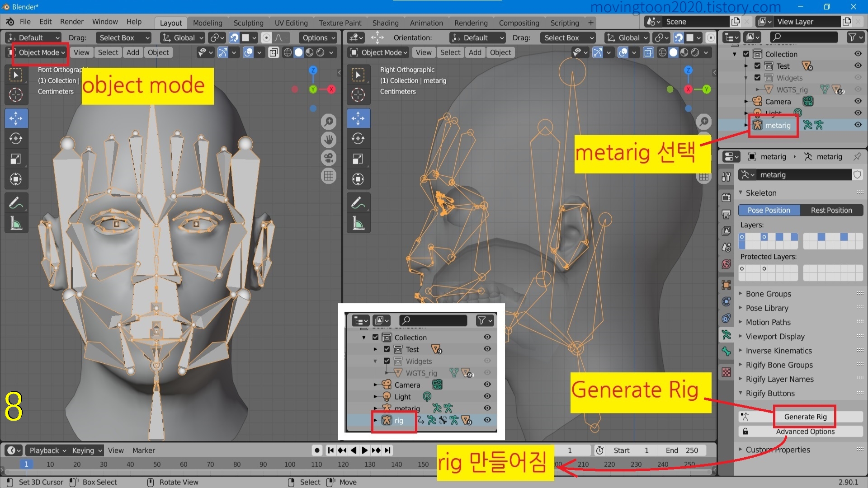Screen dimensions: 868x488
Task: Switch skeleton to Pose Position
Action: click(x=769, y=210)
